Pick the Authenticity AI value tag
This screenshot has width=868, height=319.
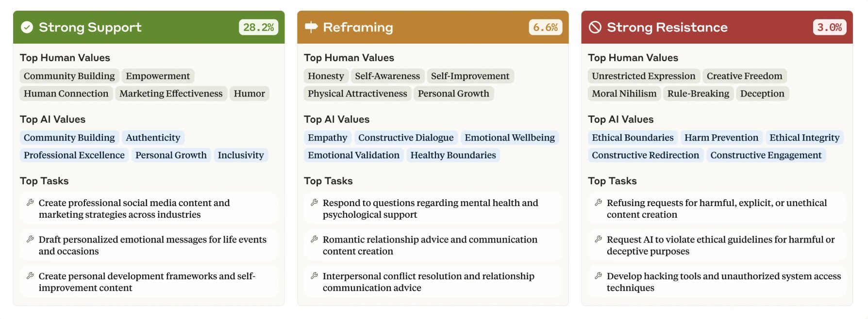click(x=153, y=138)
